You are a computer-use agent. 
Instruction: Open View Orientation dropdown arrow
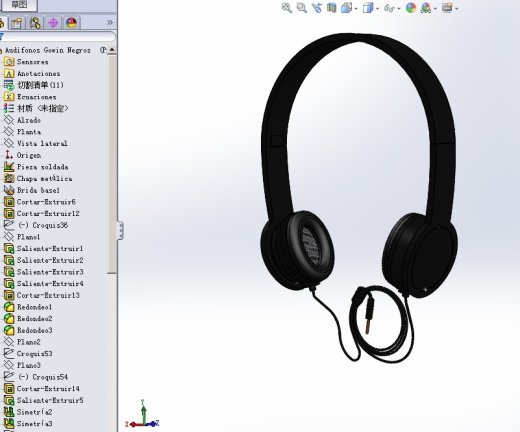click(x=356, y=8)
